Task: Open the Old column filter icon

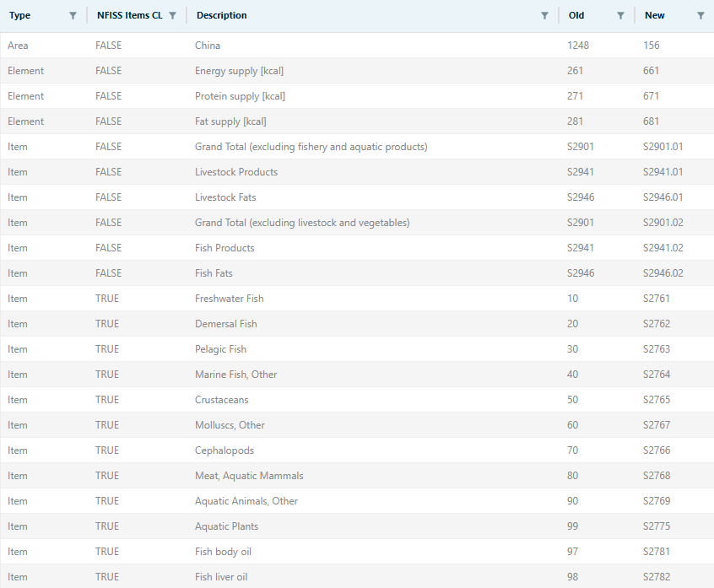Action: pyautogui.click(x=620, y=15)
